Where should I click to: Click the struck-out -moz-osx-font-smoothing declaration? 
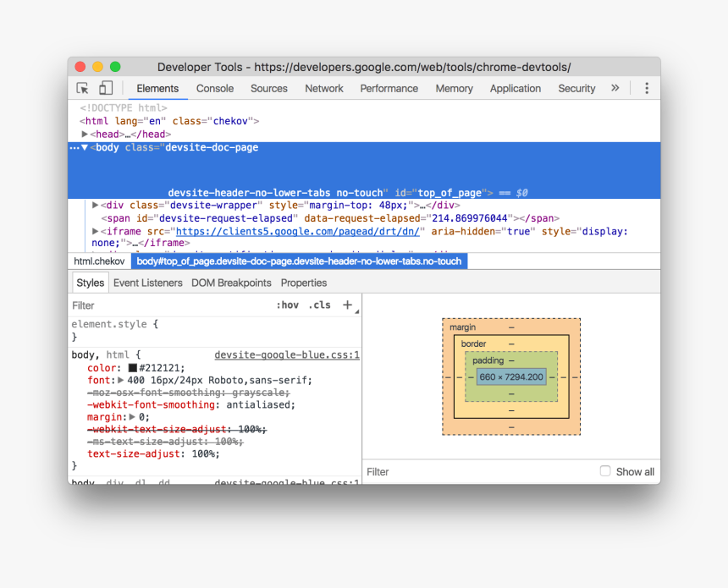tap(189, 393)
